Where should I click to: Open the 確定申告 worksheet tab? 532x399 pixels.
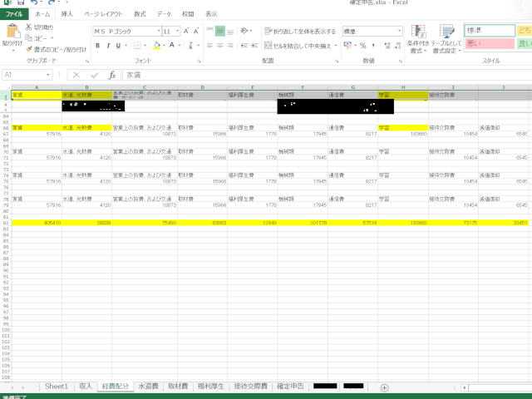click(290, 386)
